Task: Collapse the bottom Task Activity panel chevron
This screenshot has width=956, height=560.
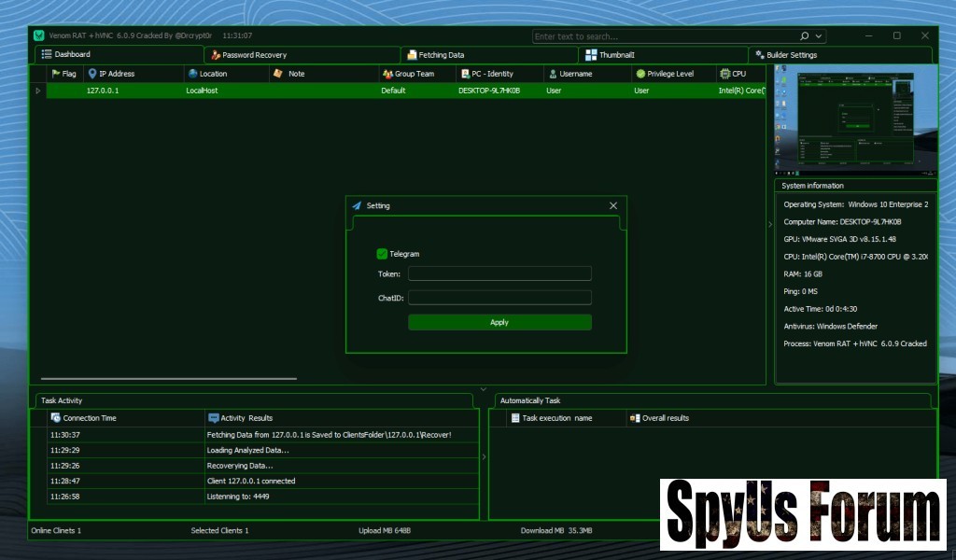Action: (483, 388)
